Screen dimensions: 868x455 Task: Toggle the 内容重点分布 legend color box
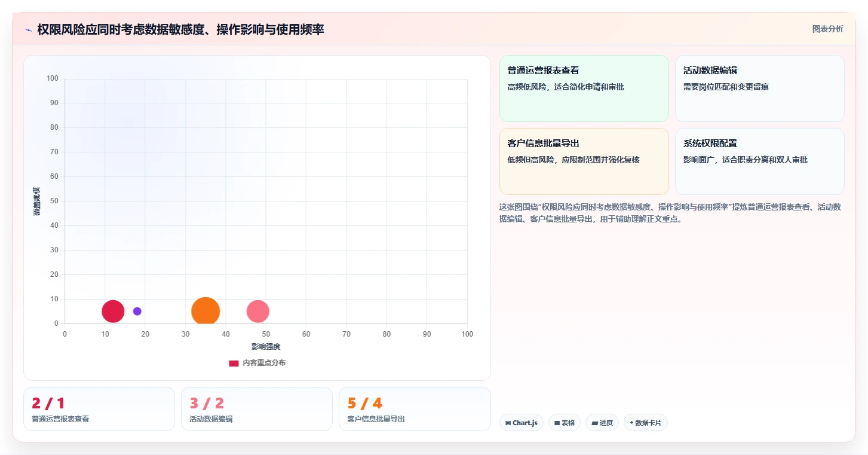coord(234,363)
